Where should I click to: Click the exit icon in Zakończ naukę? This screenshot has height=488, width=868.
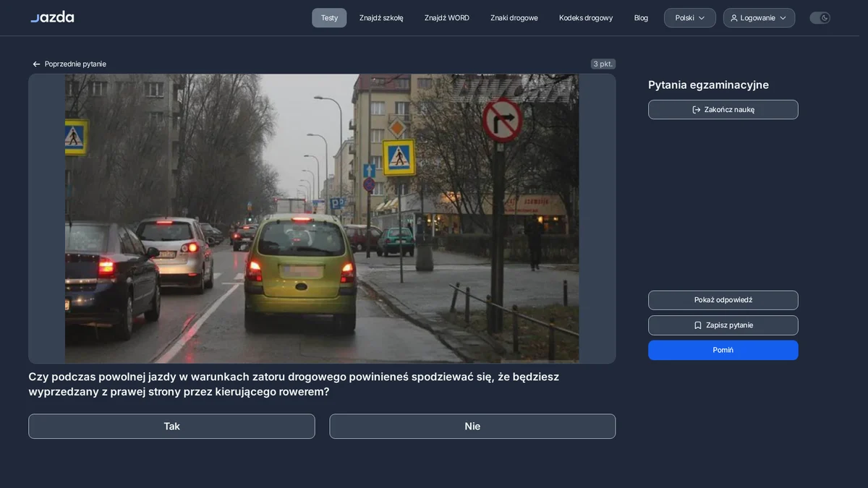click(697, 110)
